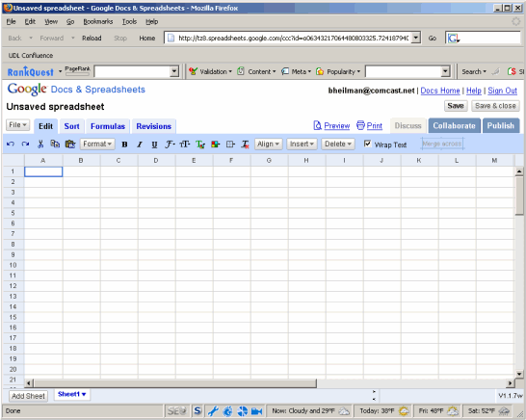This screenshot has width=526, height=420.
Task: Click the Preview document icon
Action: pos(317,125)
